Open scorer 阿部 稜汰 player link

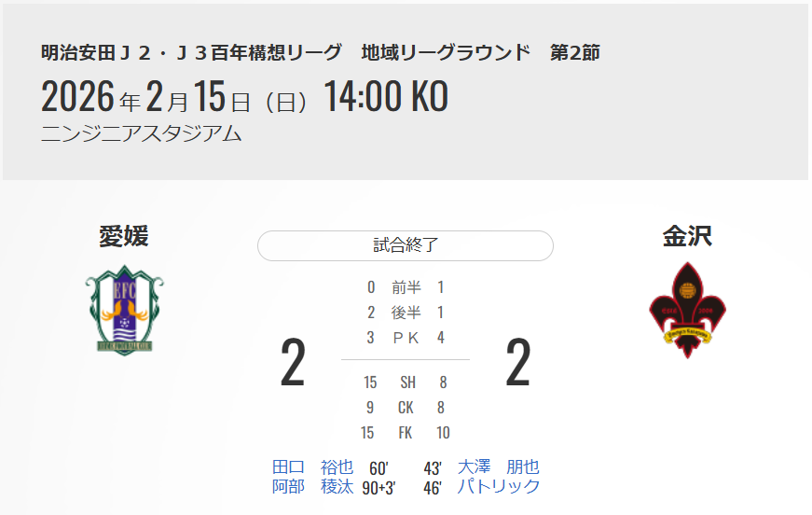[312, 486]
